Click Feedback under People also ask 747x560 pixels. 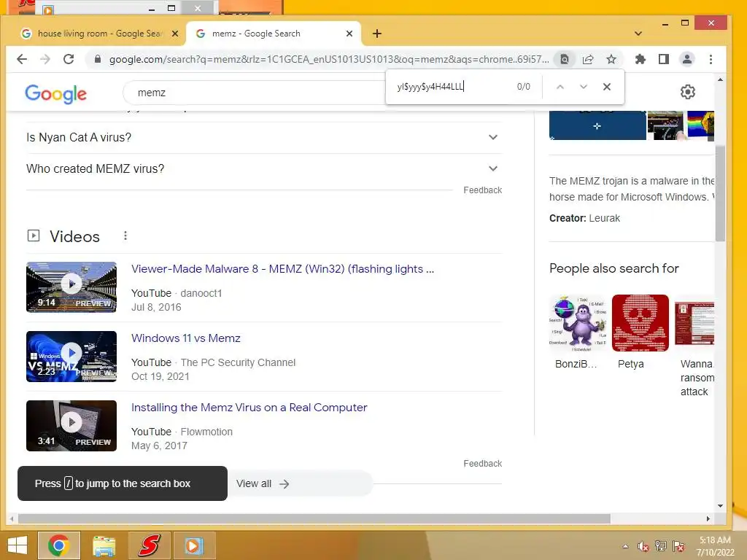point(483,190)
